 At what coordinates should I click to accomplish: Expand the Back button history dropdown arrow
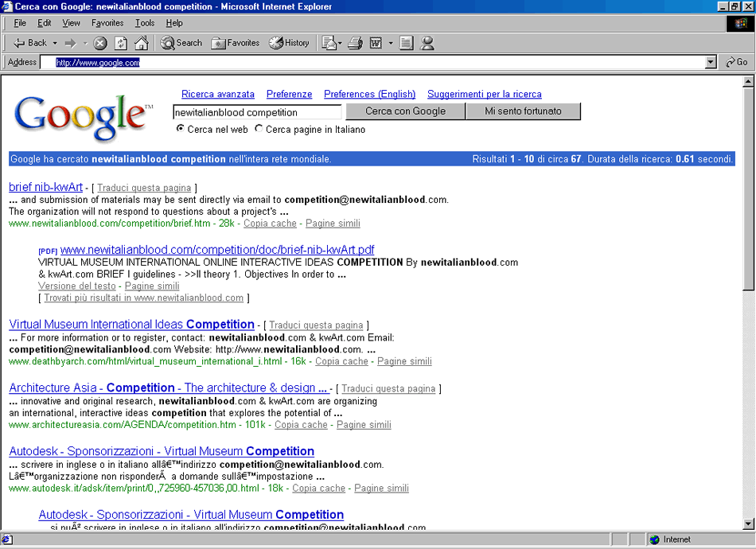55,43
